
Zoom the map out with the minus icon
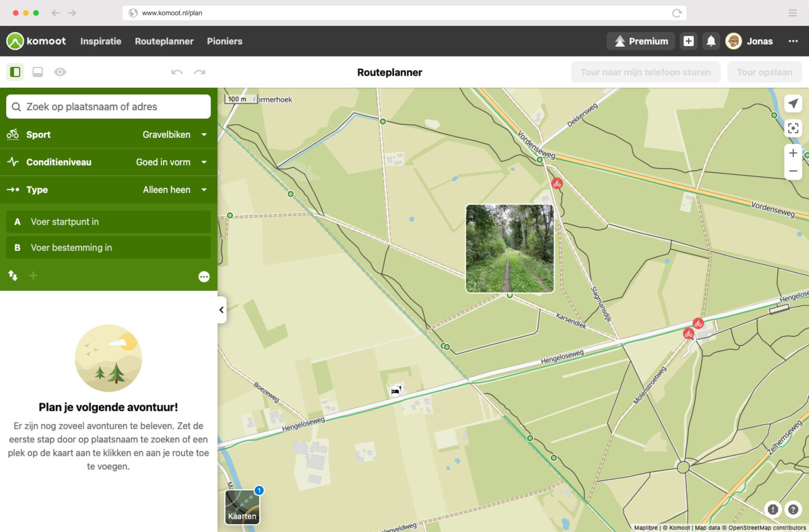(793, 171)
